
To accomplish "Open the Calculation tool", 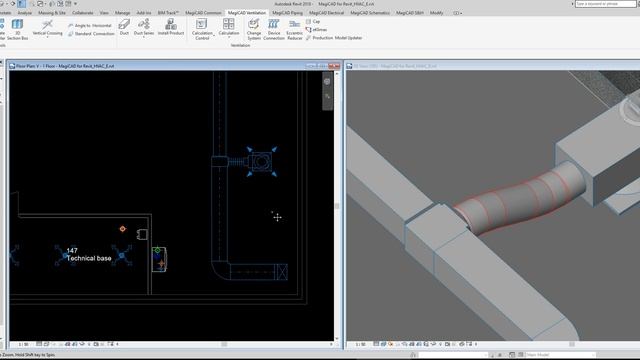I will coord(229,28).
